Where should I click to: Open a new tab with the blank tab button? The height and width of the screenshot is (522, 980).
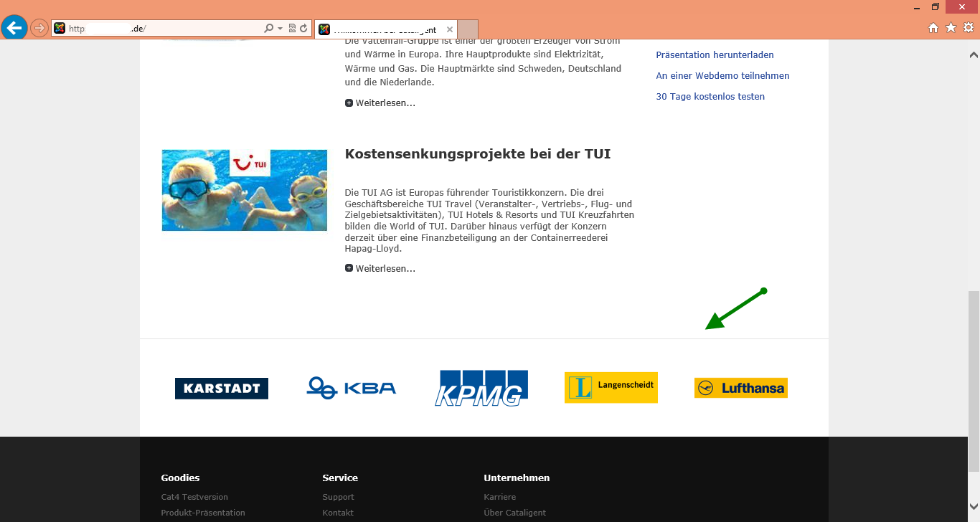coord(468,29)
